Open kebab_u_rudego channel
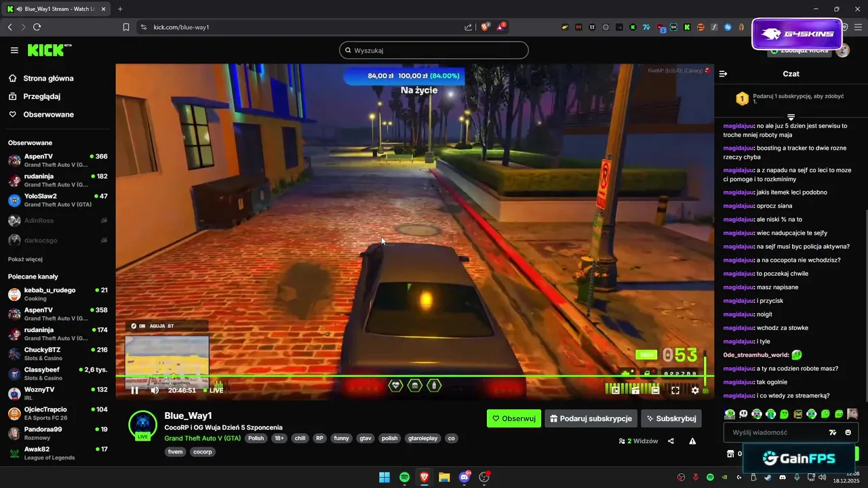868x488 pixels. tap(58, 294)
